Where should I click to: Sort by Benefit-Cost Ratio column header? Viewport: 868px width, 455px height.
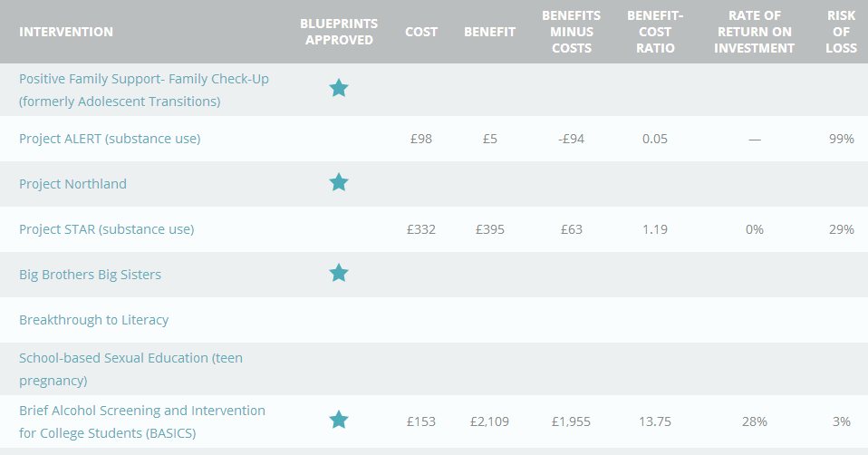(655, 32)
